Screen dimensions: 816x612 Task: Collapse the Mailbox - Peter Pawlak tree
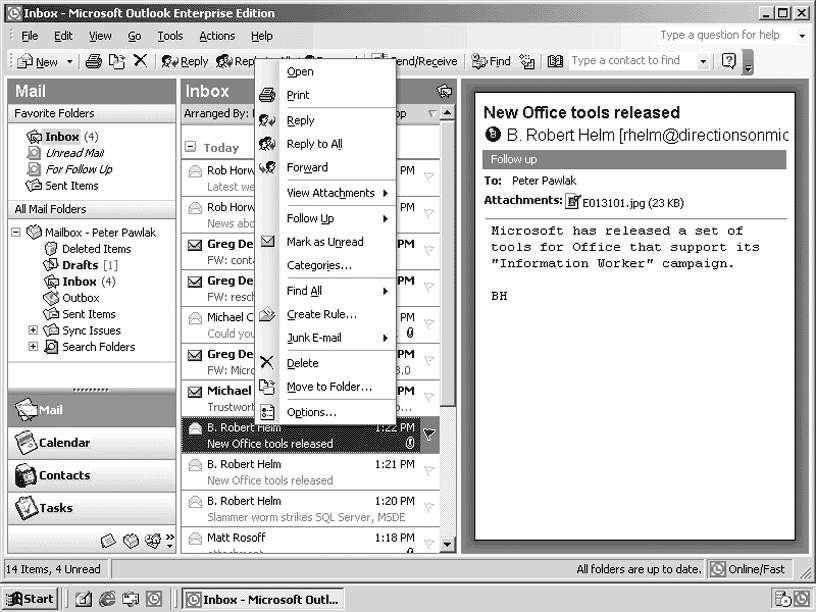click(x=16, y=232)
